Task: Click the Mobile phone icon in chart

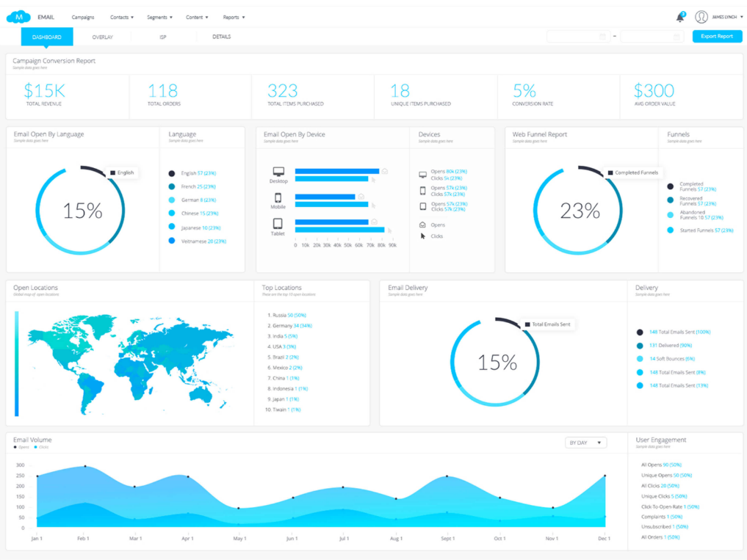Action: click(278, 198)
